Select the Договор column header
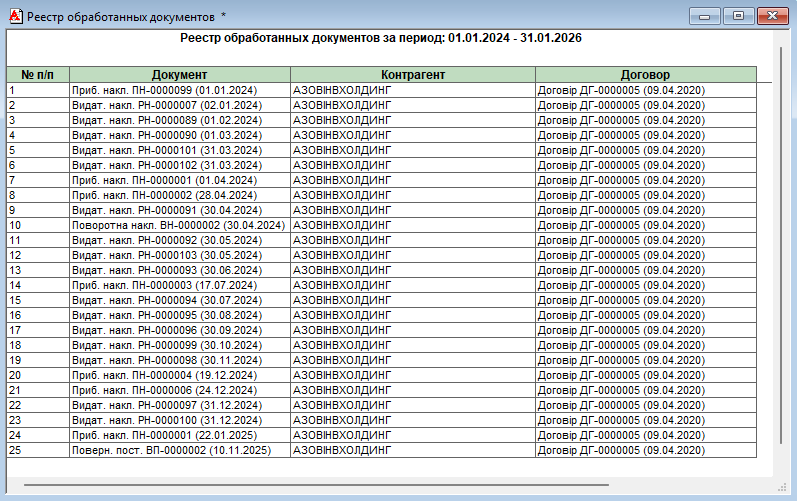This screenshot has height=501, width=797. tap(645, 75)
